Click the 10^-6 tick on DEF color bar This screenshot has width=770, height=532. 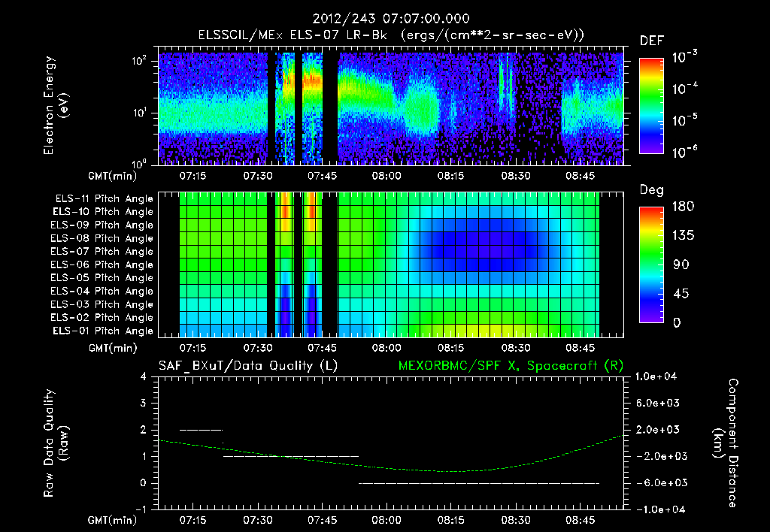click(x=685, y=152)
